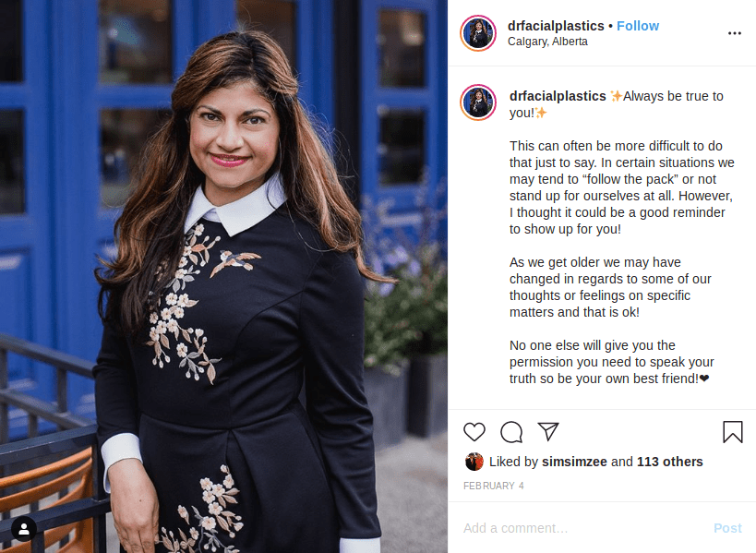Submit comment with the Post button
Viewport: 756px width, 553px height.
727,528
